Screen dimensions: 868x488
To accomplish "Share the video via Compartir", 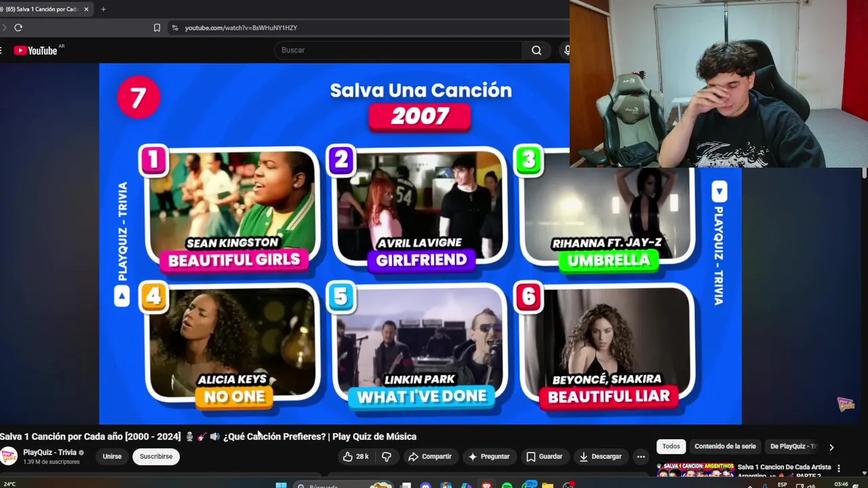I will coord(429,457).
